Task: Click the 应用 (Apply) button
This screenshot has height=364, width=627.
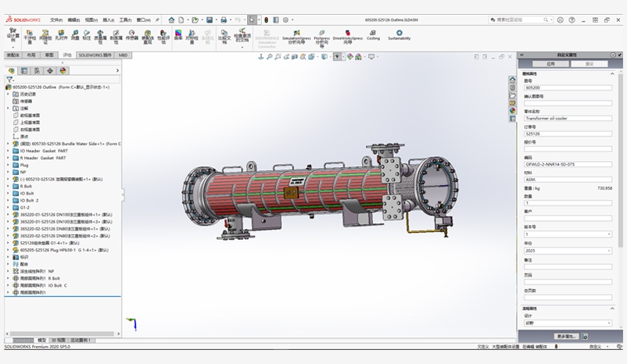Action: [550, 64]
